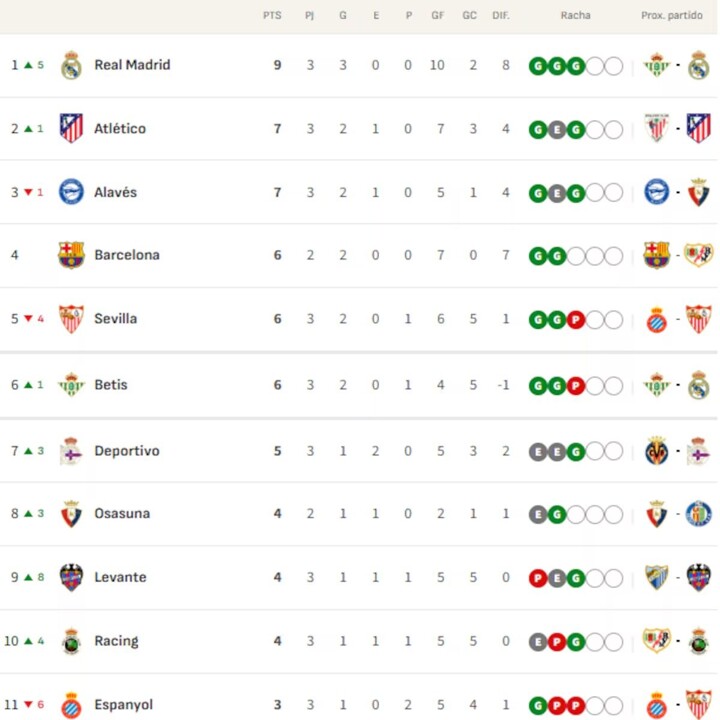Click the Racing crest beside team name

pyautogui.click(x=71, y=641)
